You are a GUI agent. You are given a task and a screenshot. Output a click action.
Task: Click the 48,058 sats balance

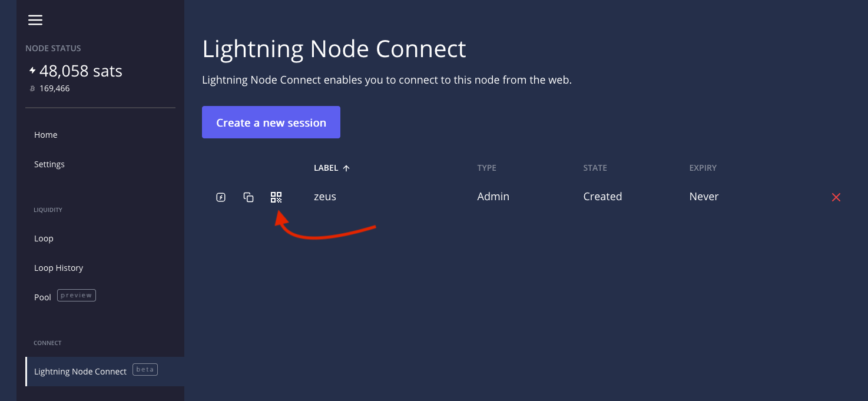(81, 71)
